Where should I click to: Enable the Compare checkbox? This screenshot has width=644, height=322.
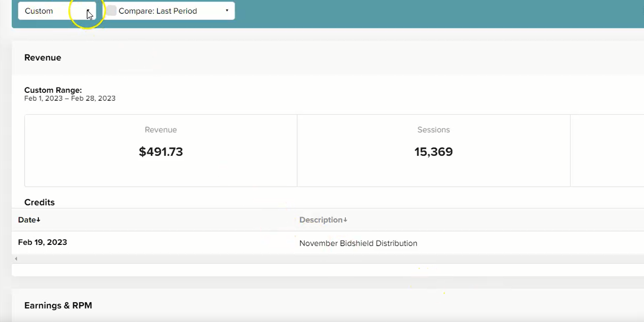tap(111, 10)
